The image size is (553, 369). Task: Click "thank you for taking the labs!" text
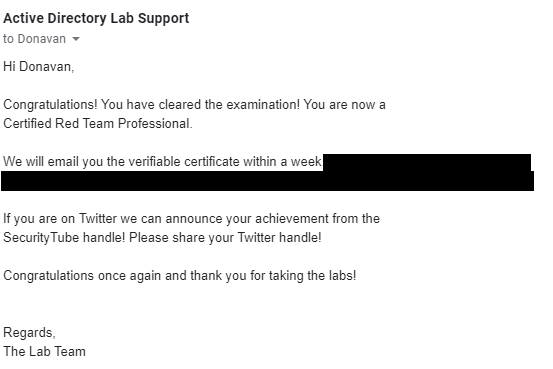pyautogui.click(x=273, y=276)
